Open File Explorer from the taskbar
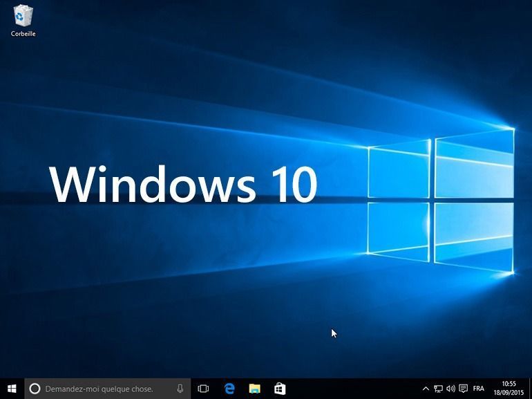 pos(254,389)
